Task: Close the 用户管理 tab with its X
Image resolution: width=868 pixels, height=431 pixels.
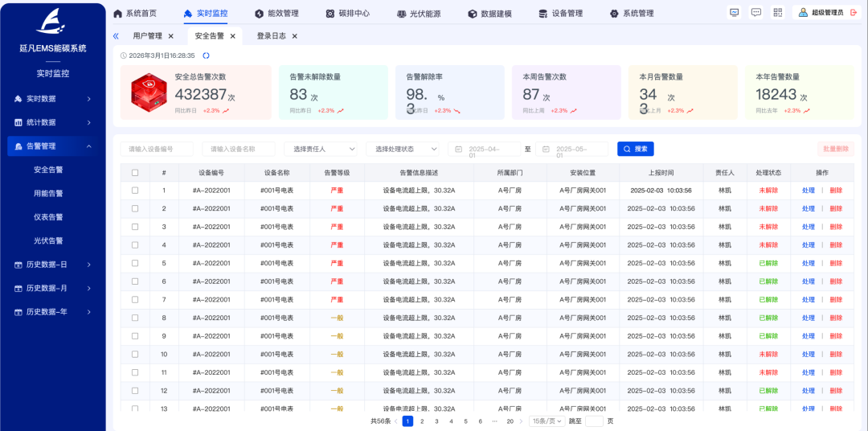Action: click(171, 36)
